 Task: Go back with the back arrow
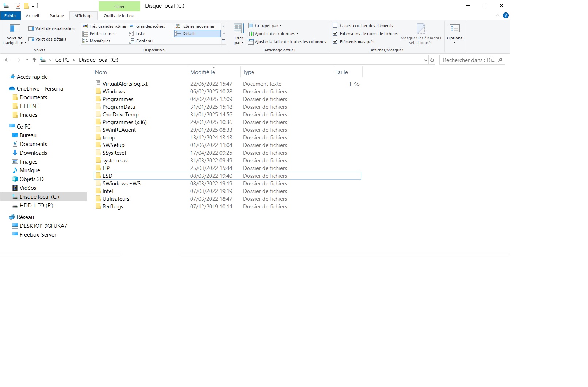[7, 60]
